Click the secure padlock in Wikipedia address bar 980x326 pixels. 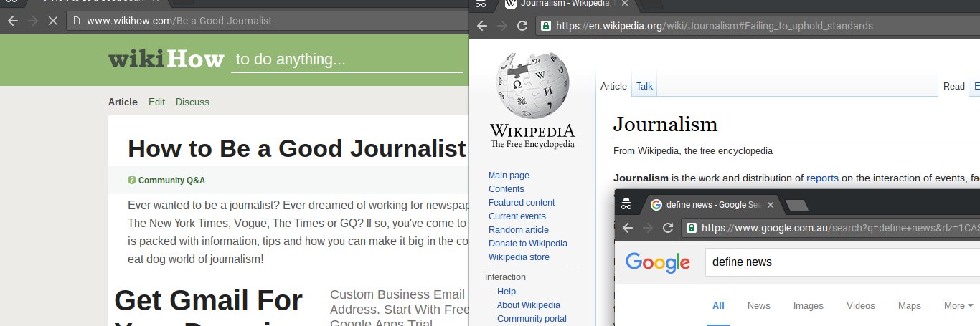point(546,26)
